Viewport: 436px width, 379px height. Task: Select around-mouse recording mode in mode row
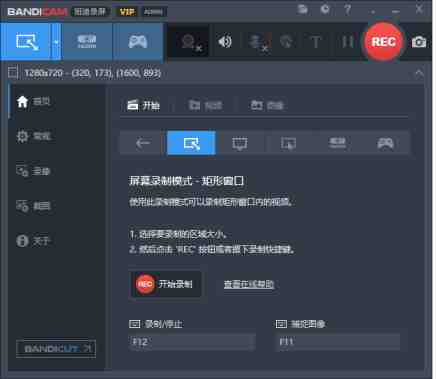(x=288, y=143)
